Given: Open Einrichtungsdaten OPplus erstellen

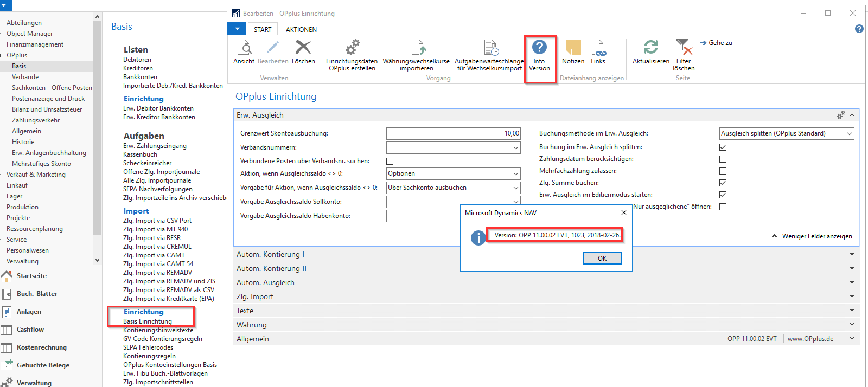Looking at the screenshot, I should click(352, 48).
